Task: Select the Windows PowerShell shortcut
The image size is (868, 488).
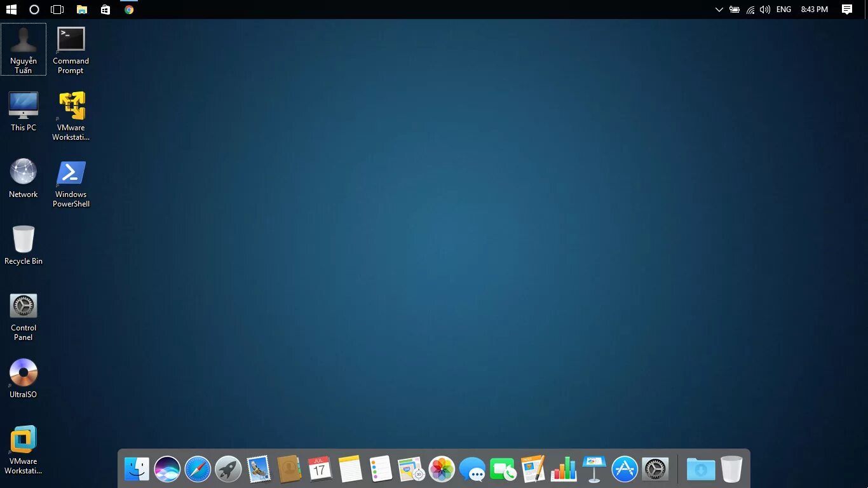Action: click(x=71, y=183)
